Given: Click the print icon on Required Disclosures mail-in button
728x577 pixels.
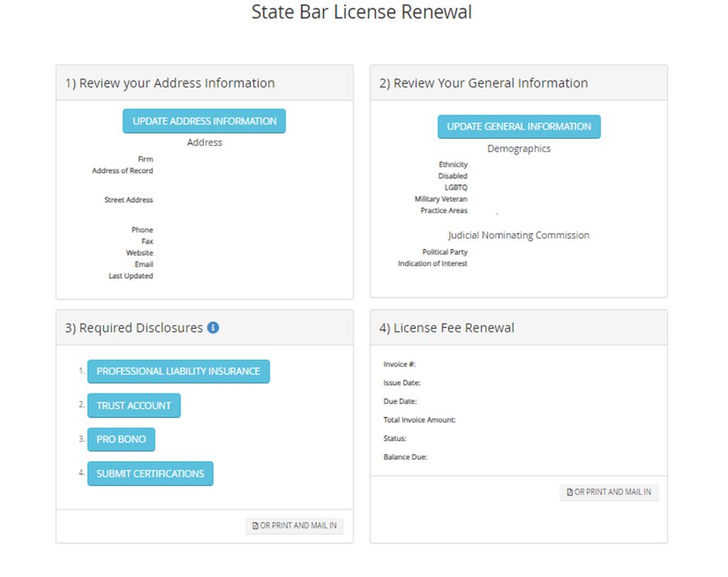Looking at the screenshot, I should tap(254, 525).
